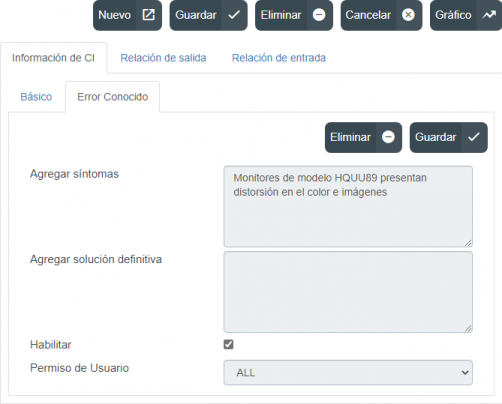The image size is (502, 404).
Task: Open the Básico sub-tab
Action: pyautogui.click(x=36, y=97)
